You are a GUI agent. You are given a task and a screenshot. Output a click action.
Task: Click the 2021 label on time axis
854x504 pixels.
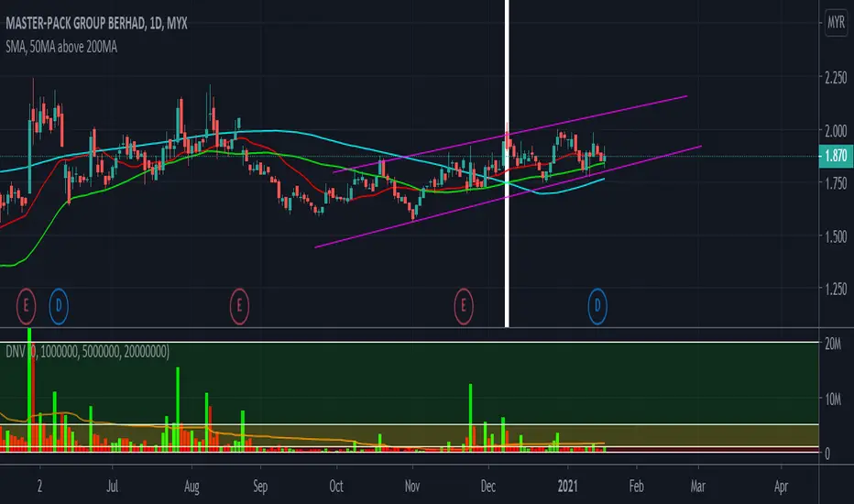567,486
